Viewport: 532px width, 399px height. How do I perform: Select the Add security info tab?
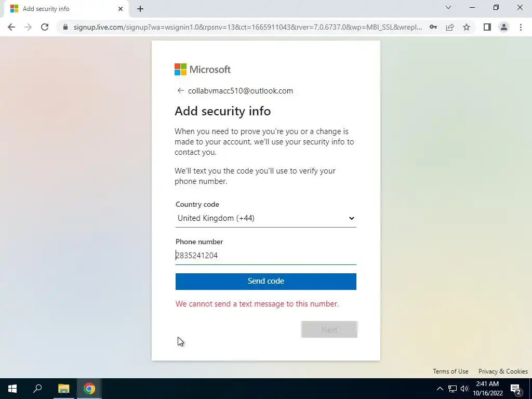tap(66, 9)
